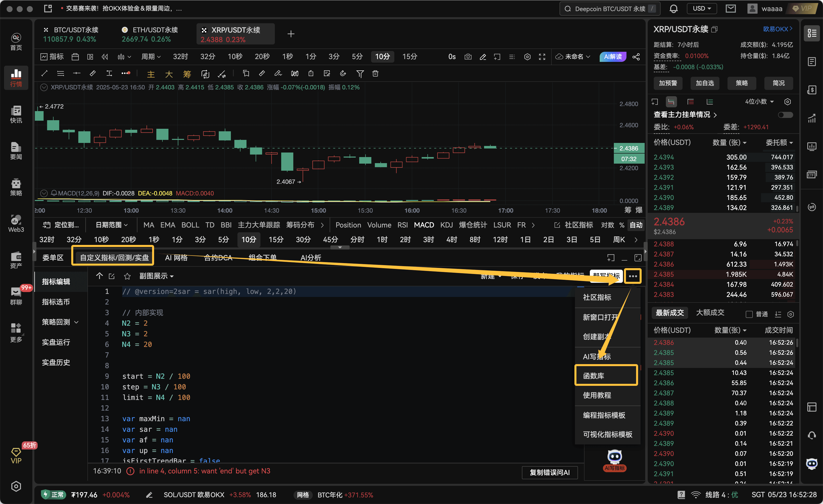Open the 副图展示 dropdown
This screenshot has width=823, height=504.
point(156,276)
